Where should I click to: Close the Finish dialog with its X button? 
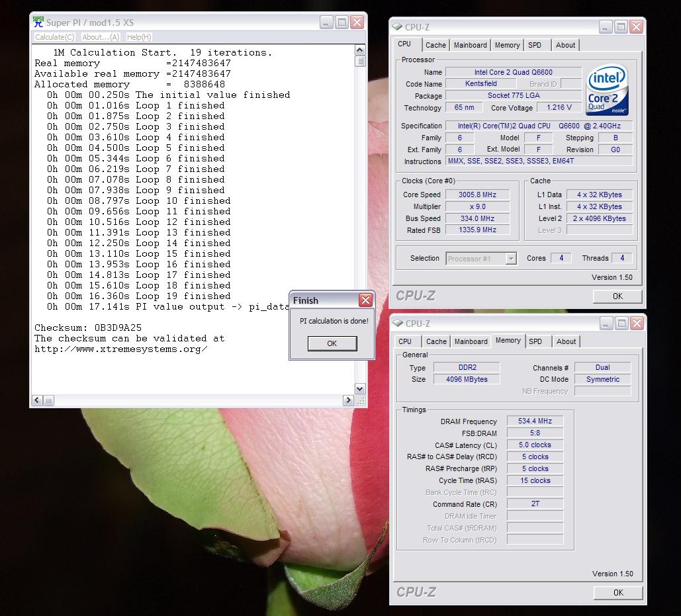click(x=366, y=300)
